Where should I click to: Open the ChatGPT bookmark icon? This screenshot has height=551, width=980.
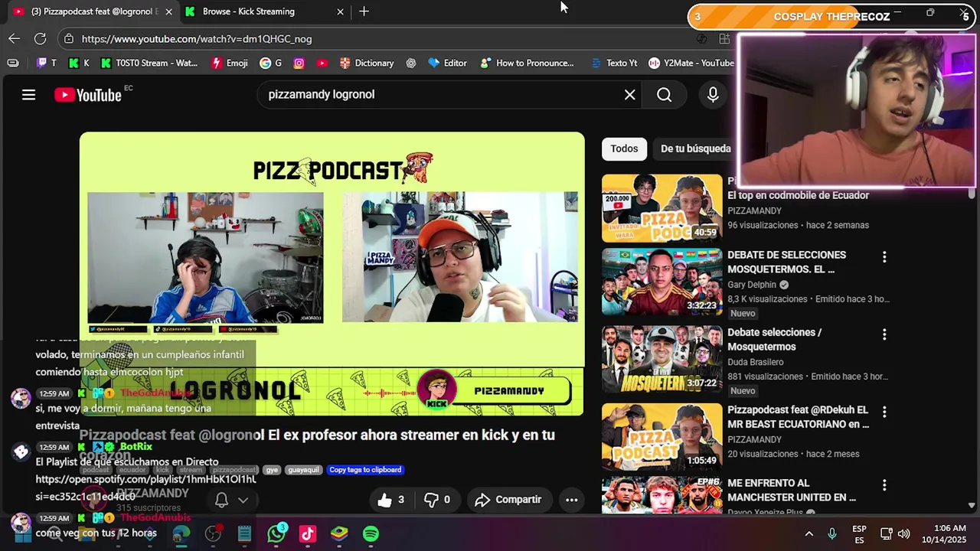pos(411,63)
